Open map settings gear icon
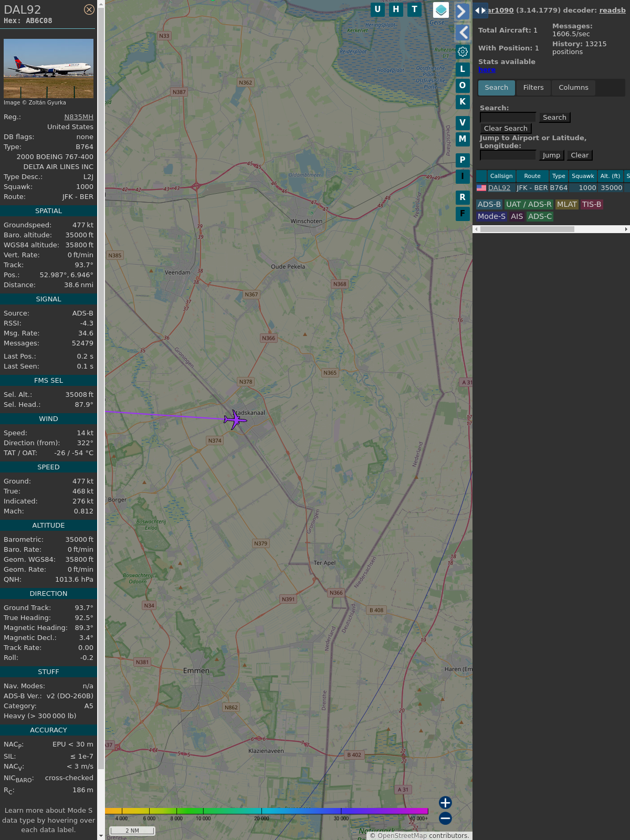 click(463, 52)
